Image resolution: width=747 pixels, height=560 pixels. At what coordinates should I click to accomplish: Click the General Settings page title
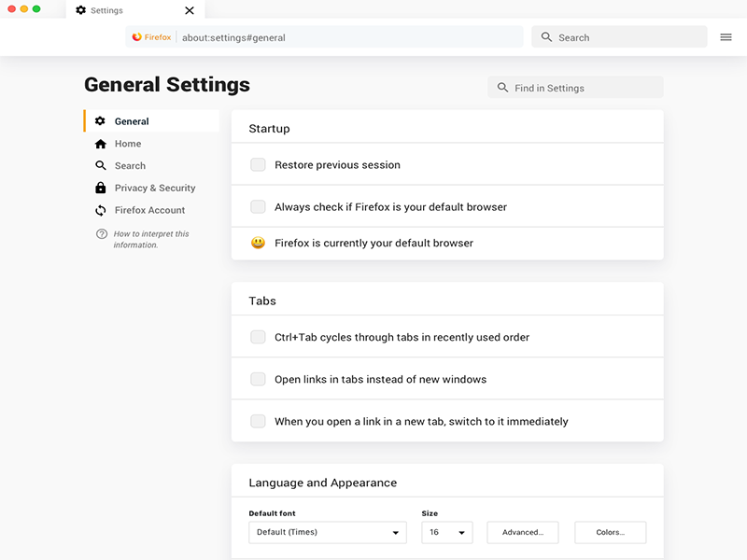coord(167,85)
